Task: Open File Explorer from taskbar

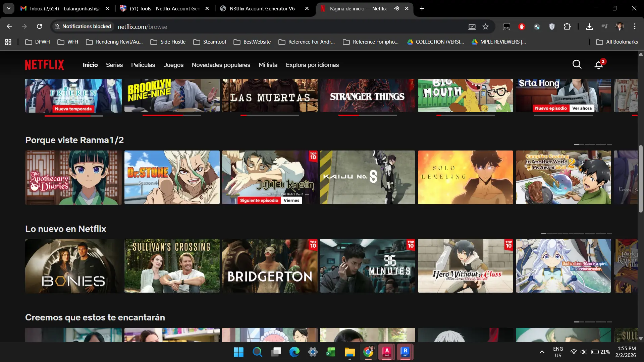Action: click(350, 352)
